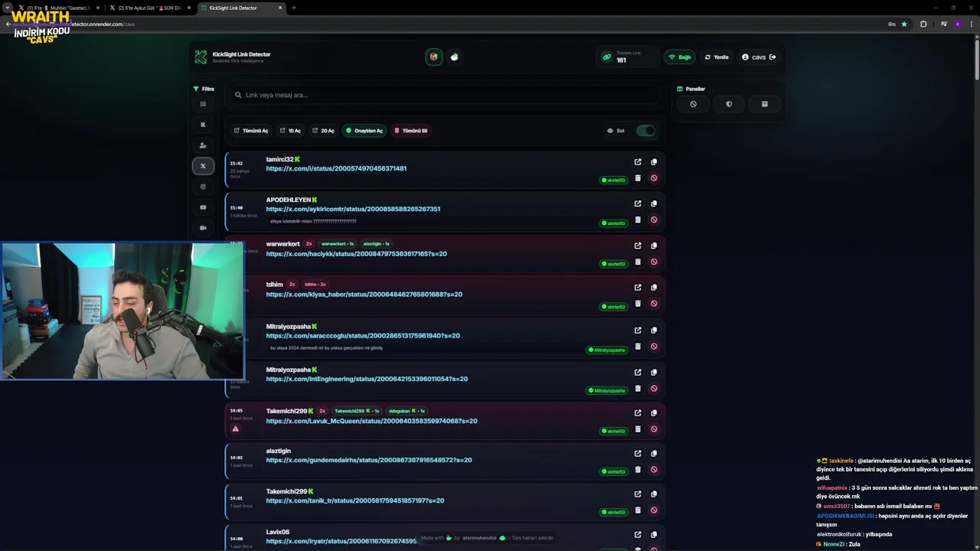Log out of the cavs account
This screenshot has width=980, height=551.
click(x=773, y=57)
